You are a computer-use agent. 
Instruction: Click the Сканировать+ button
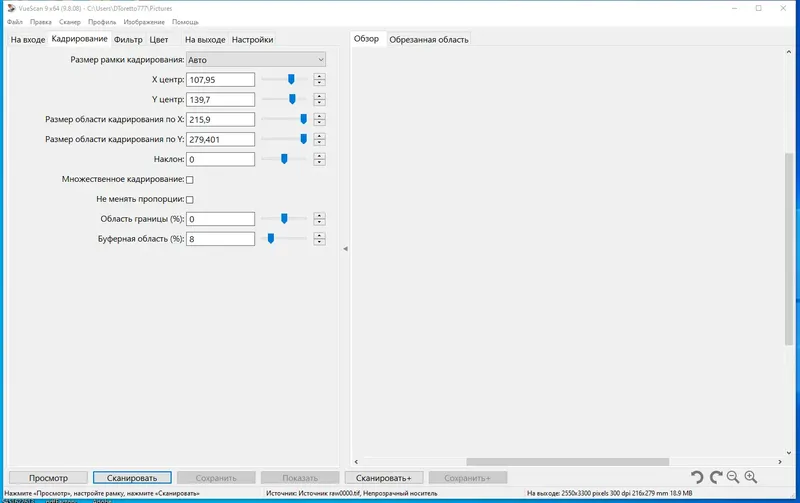click(384, 478)
